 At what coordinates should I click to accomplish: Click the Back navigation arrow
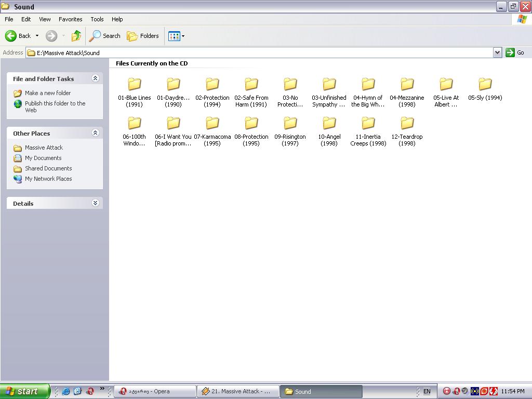pyautogui.click(x=11, y=36)
